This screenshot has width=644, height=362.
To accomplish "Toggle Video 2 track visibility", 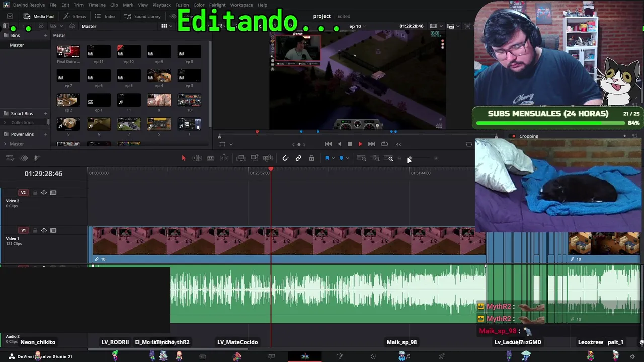I will pos(53,193).
